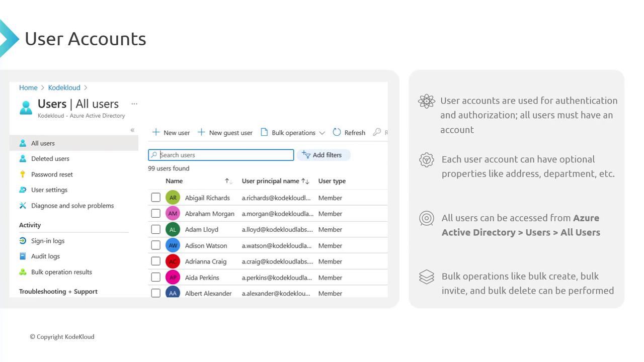
Task: Tick the checkbox for Adam Lloyd
Action: (x=156, y=229)
